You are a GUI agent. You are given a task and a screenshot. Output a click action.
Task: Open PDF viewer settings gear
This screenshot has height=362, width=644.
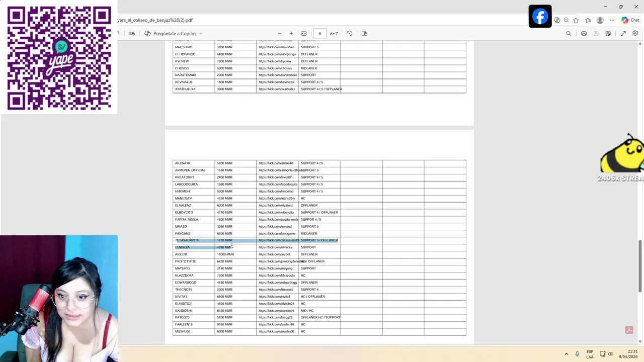635,34
